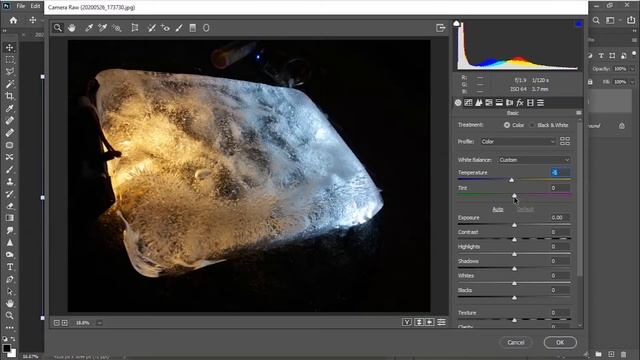Open the Tone Curve panel tab icon
The width and height of the screenshot is (640, 360).
tap(468, 102)
